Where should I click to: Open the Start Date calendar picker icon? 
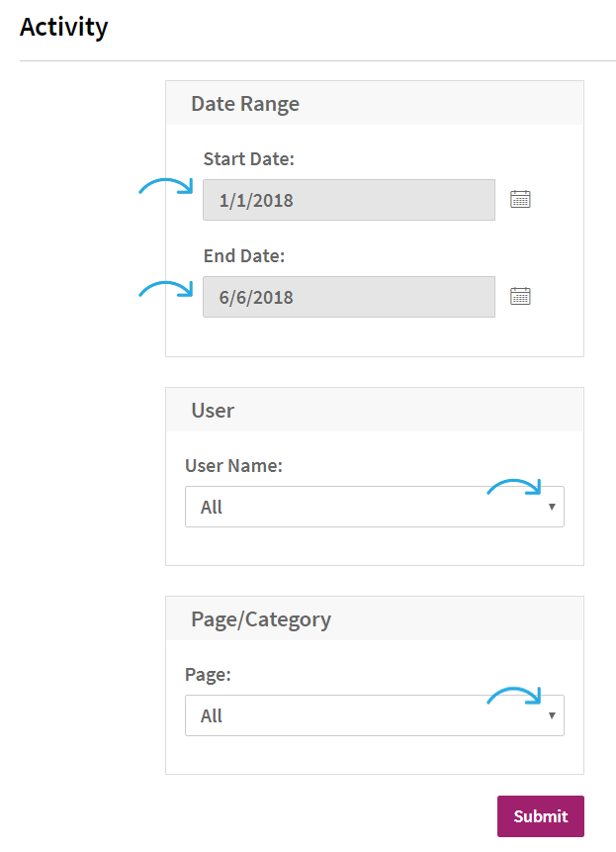(520, 200)
